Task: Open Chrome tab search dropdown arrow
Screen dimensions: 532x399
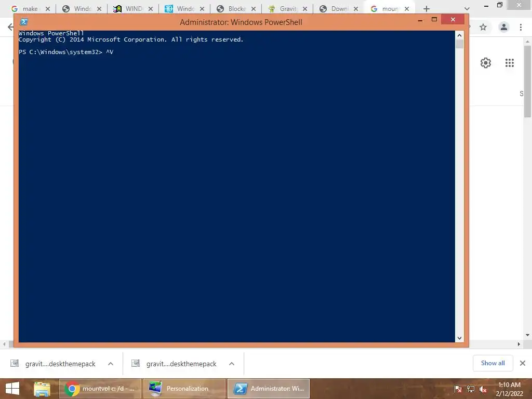Action: [467, 9]
